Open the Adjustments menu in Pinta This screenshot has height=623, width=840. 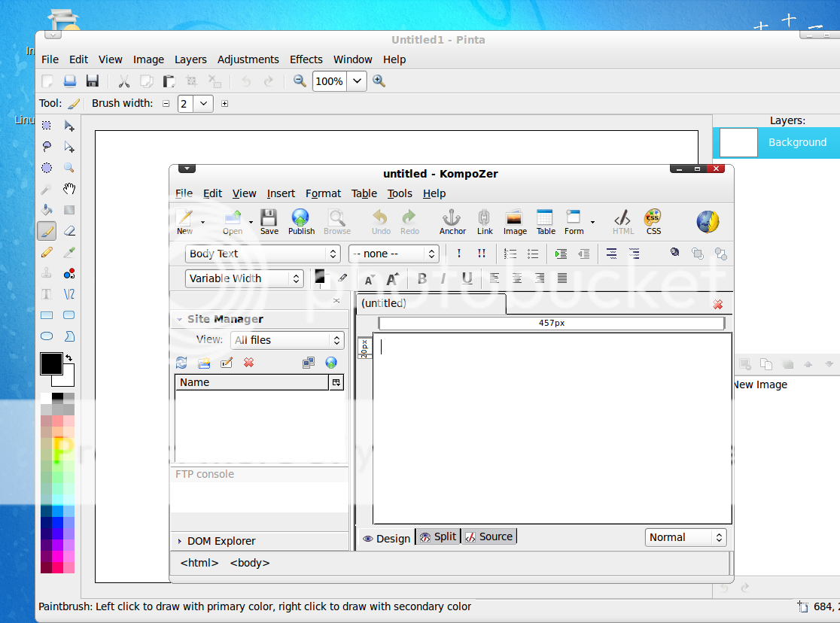248,59
